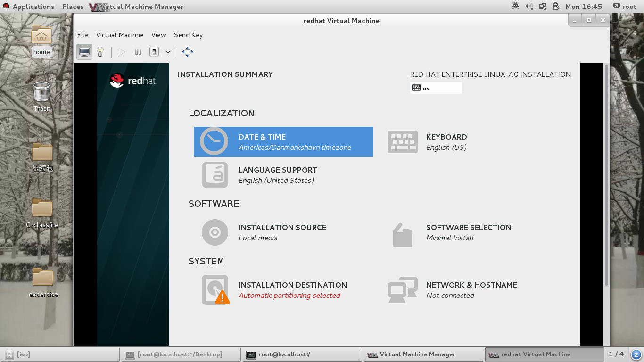Switch to [iso] taskbar window
Image resolution: width=644 pixels, height=362 pixels.
point(60,354)
